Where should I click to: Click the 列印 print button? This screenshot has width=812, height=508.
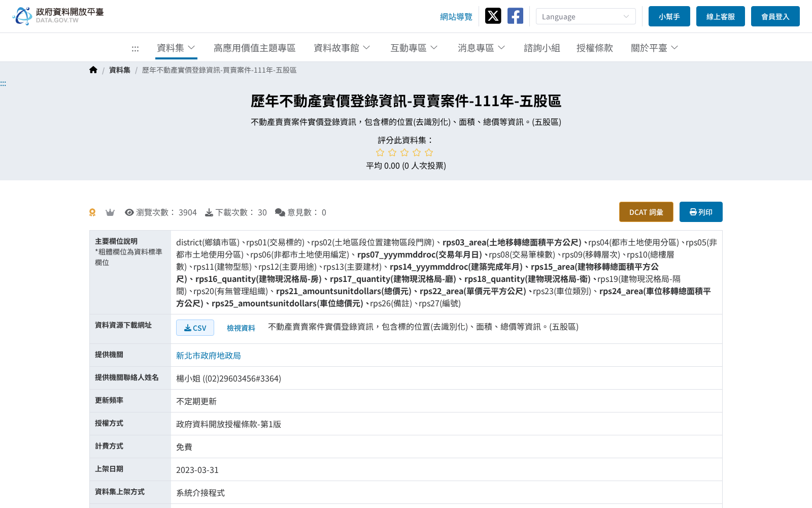click(701, 212)
